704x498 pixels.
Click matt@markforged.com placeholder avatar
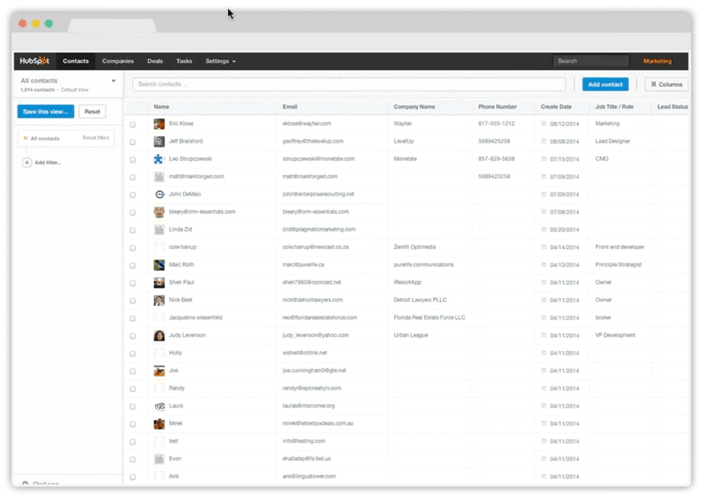pos(159,177)
